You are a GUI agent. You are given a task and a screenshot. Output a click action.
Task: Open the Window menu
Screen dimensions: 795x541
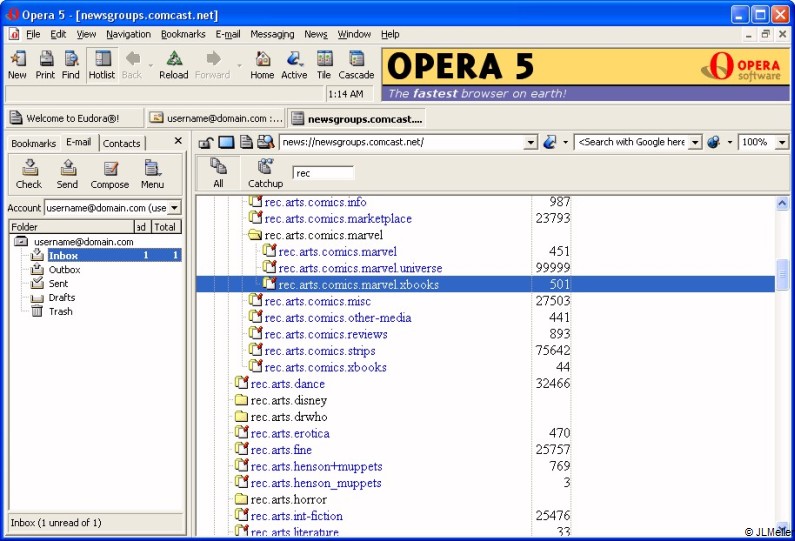(354, 34)
